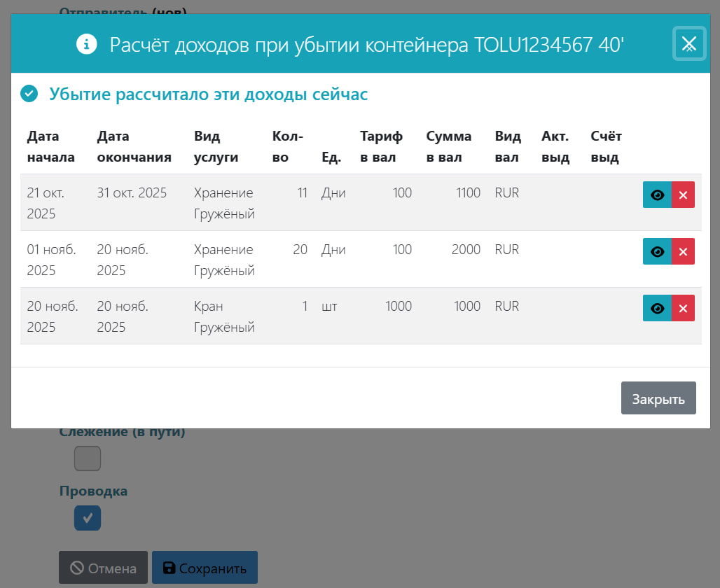This screenshot has height=588, width=720.
Task: Click the info icon in dialog header
Action: pos(86,45)
